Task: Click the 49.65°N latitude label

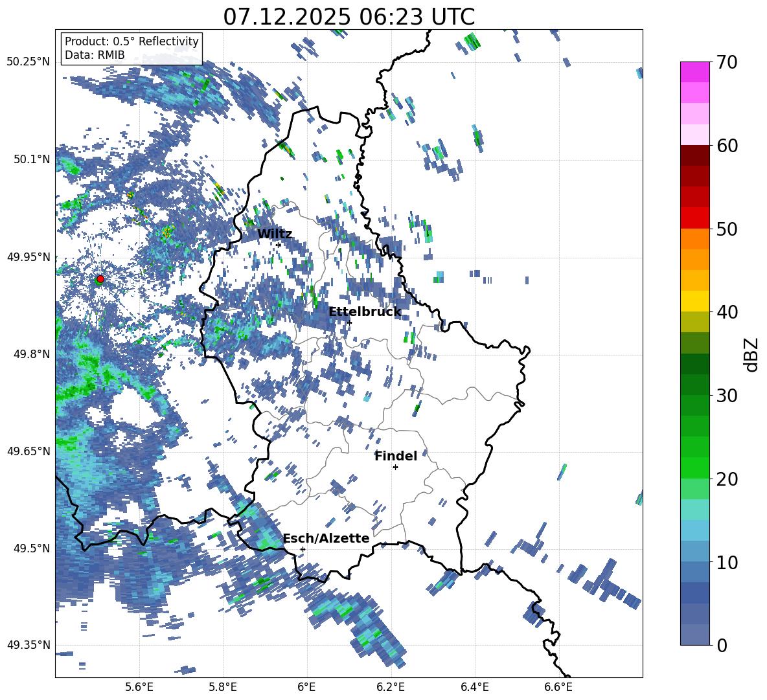Action: click(29, 451)
